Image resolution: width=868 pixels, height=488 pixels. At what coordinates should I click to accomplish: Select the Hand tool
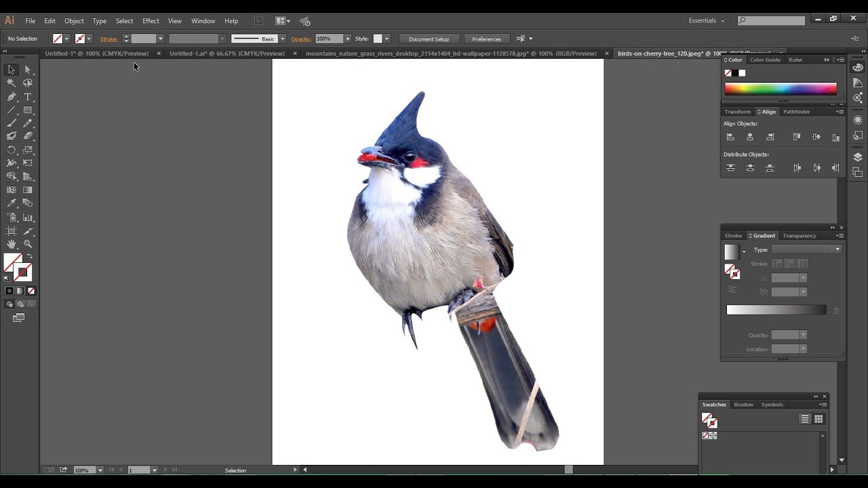coord(12,244)
